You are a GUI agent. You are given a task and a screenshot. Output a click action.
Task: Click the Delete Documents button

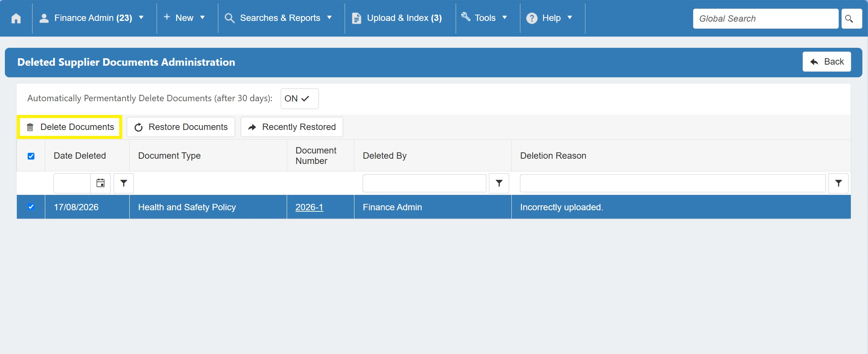point(70,127)
